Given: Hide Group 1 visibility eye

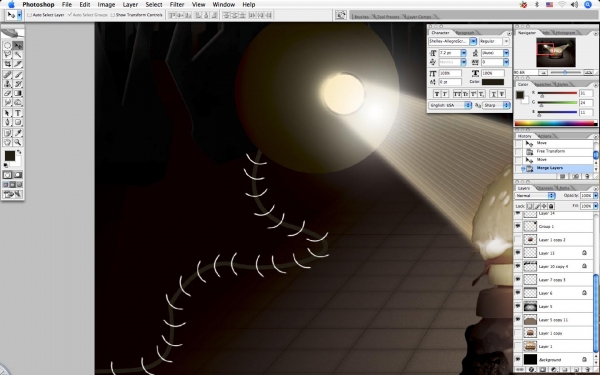Looking at the screenshot, I should click(x=518, y=226).
